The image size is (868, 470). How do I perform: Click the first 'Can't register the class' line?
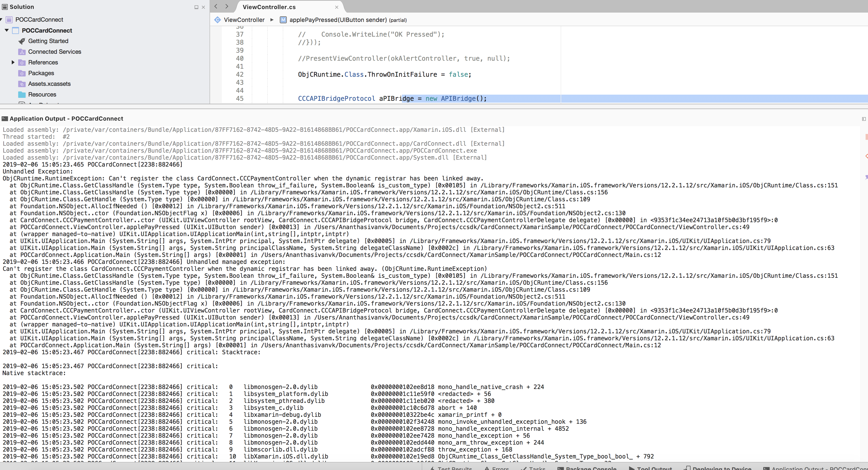click(243, 179)
